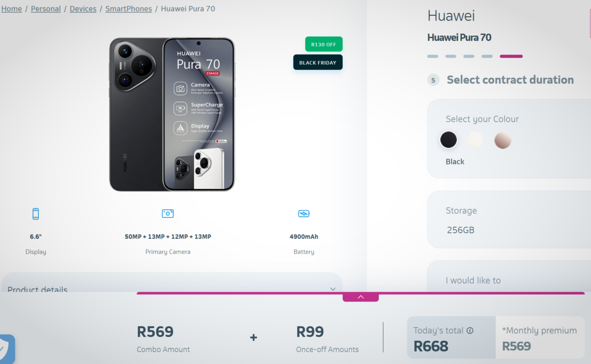Expand the pink summary bar chevron
Image resolution: width=591 pixels, height=364 pixels.
361,297
